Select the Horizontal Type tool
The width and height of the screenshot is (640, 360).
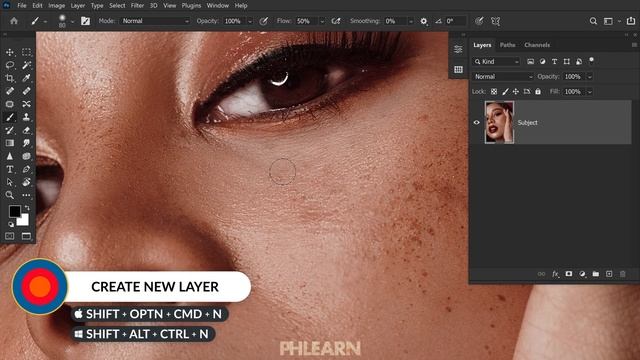10,169
